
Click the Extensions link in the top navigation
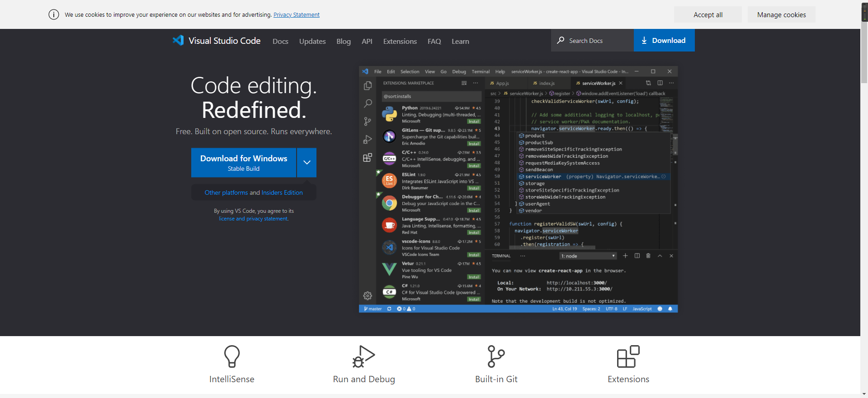coord(400,41)
